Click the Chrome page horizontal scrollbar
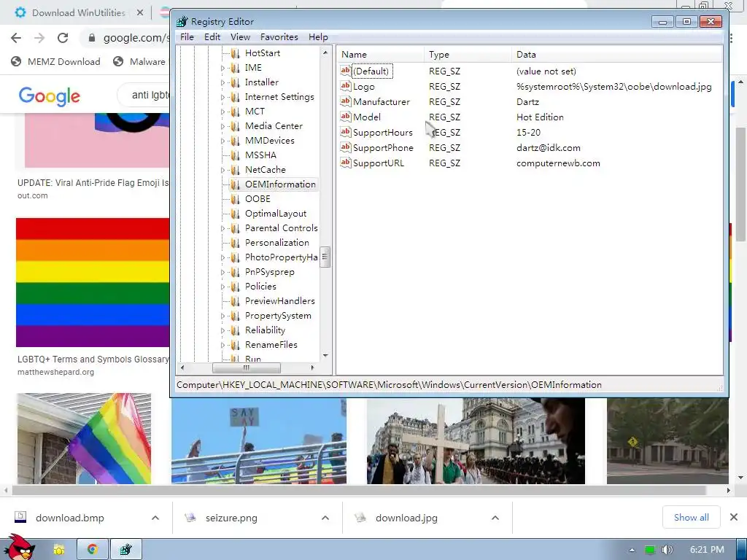This screenshot has width=747, height=560. (x=359, y=490)
